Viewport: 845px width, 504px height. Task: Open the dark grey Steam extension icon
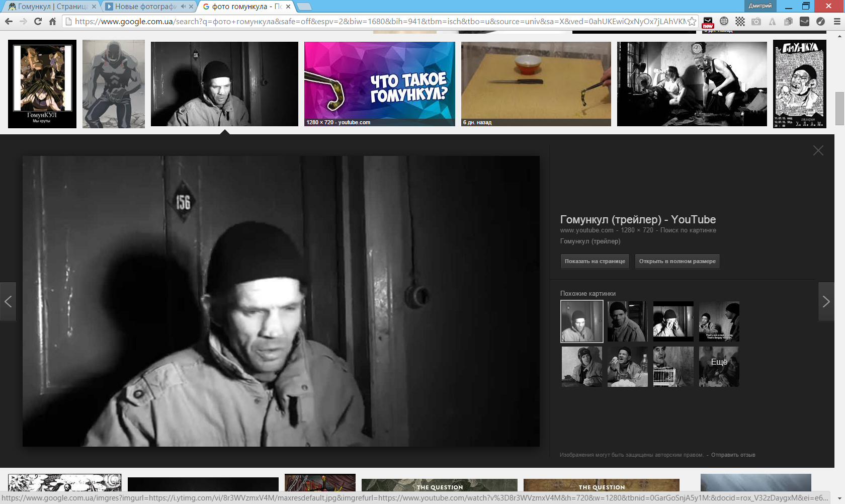point(804,21)
